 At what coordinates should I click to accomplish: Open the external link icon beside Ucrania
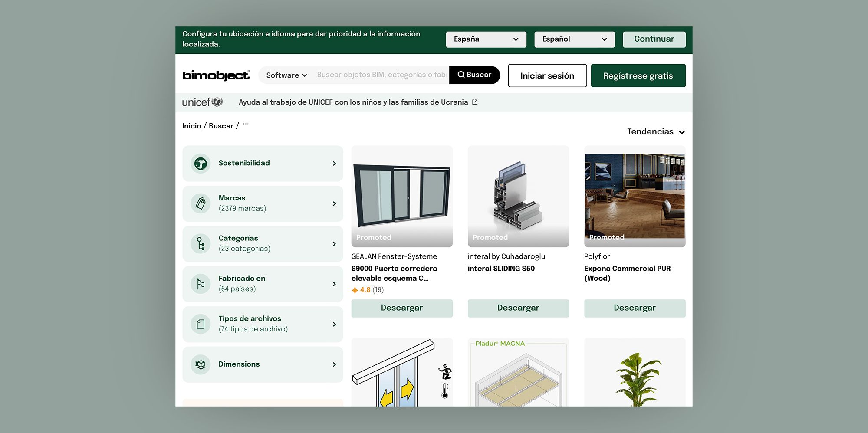(x=475, y=102)
